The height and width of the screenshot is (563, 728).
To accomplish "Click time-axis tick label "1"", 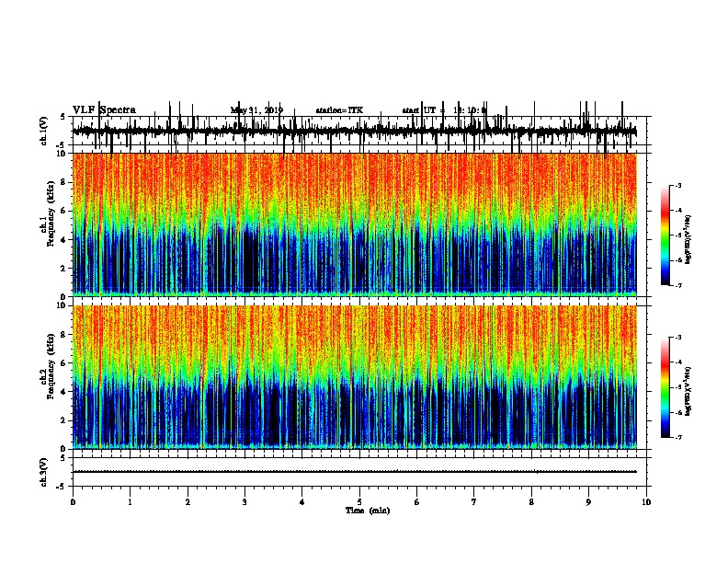I will (x=130, y=502).
